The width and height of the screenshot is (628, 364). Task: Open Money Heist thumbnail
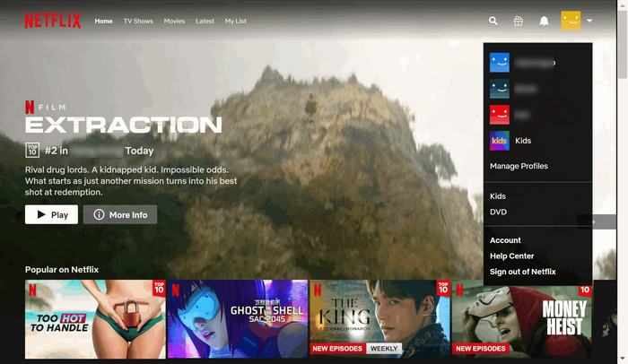coord(522,321)
